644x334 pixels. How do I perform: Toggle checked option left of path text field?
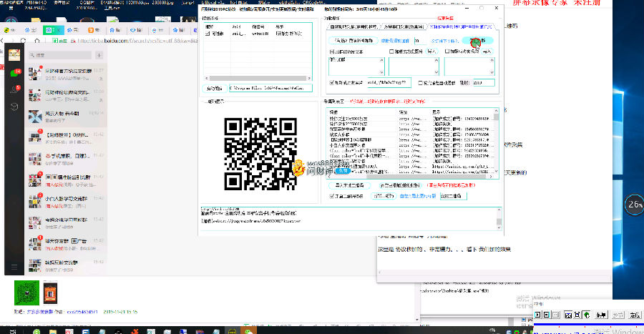pyautogui.click(x=332, y=82)
